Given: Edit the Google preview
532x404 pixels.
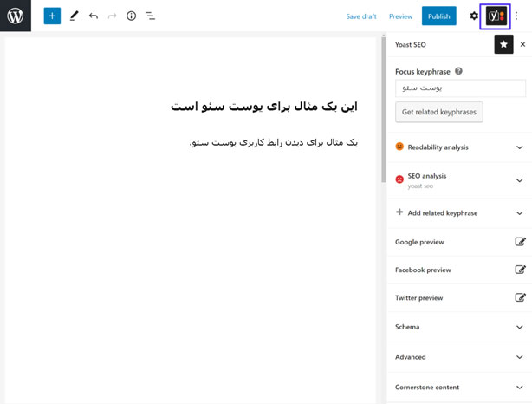Looking at the screenshot, I should click(520, 242).
